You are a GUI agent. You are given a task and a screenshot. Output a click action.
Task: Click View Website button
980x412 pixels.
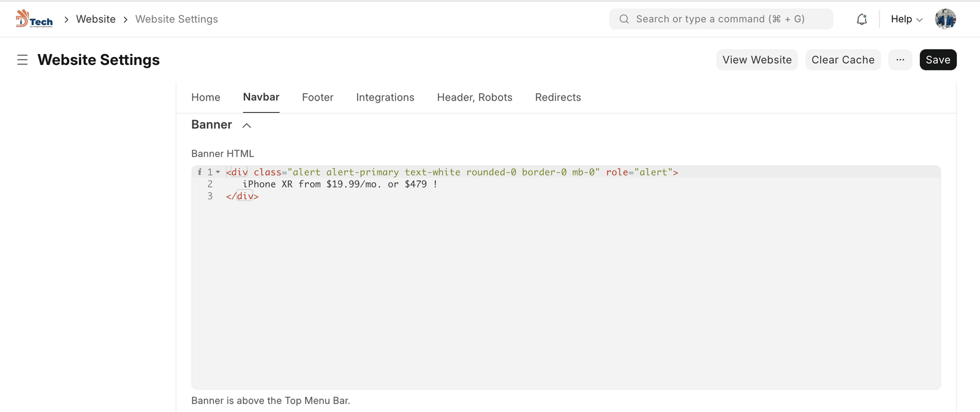756,60
